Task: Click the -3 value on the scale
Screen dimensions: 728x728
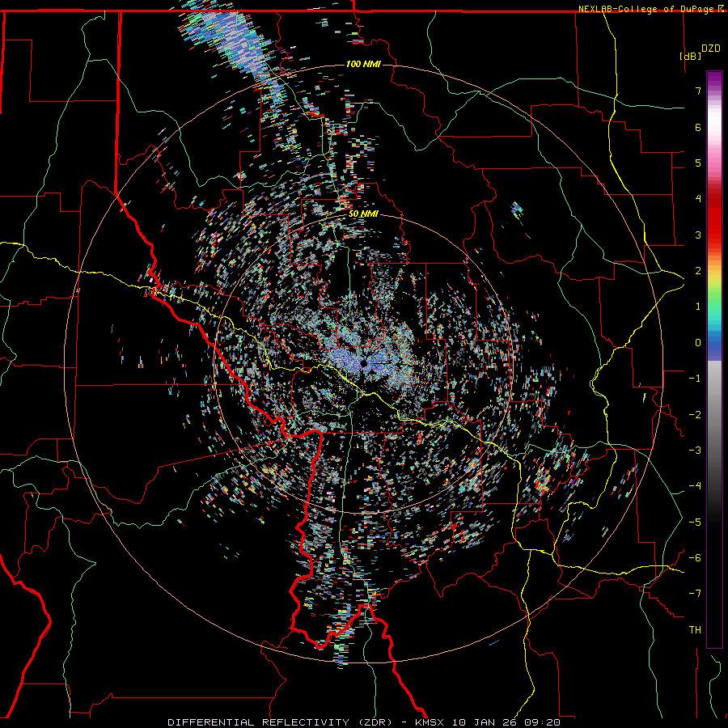Action: point(695,451)
